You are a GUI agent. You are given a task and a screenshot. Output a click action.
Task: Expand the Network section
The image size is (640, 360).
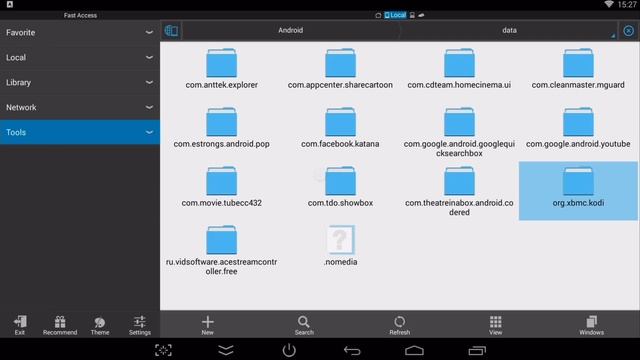pyautogui.click(x=80, y=107)
